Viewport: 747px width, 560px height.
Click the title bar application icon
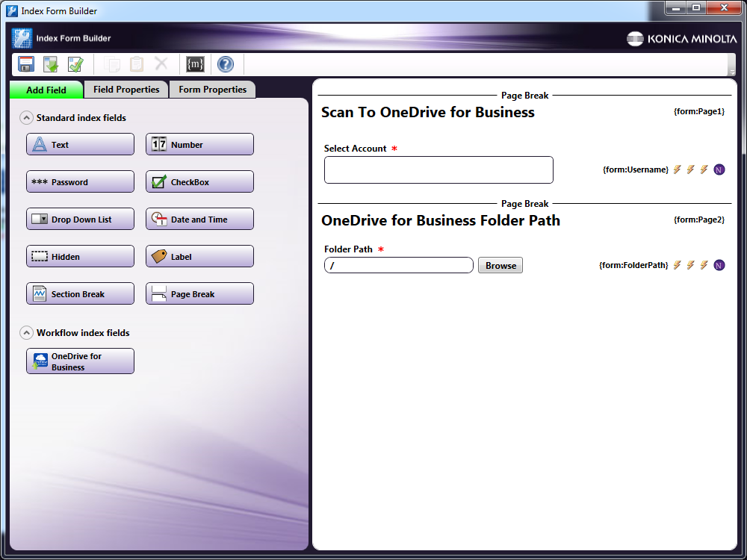tap(12, 10)
